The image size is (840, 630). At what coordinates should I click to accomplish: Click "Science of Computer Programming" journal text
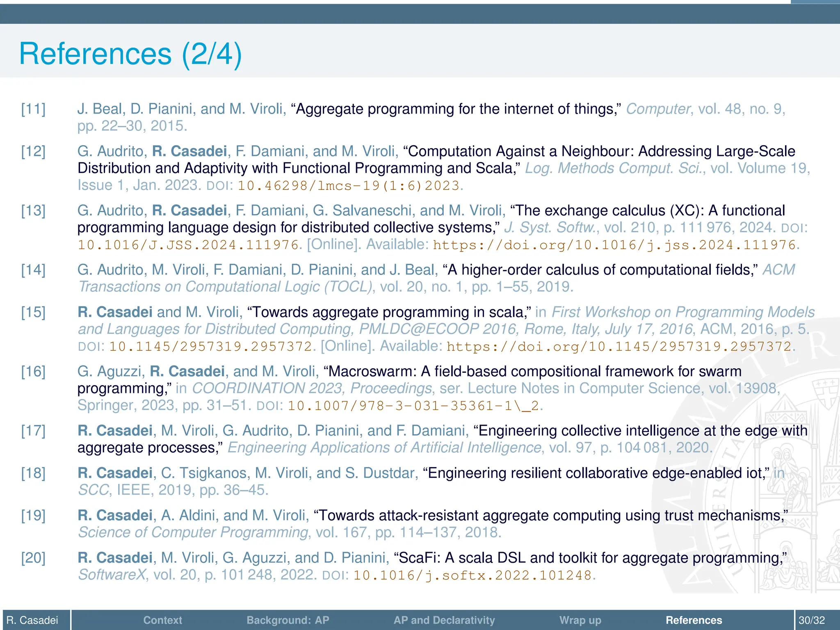coord(193,532)
